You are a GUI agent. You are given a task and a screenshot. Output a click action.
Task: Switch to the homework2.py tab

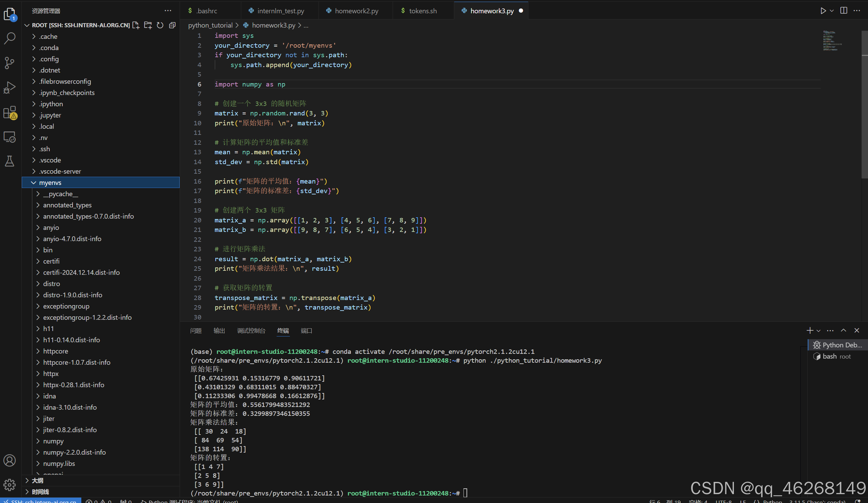[x=356, y=11]
